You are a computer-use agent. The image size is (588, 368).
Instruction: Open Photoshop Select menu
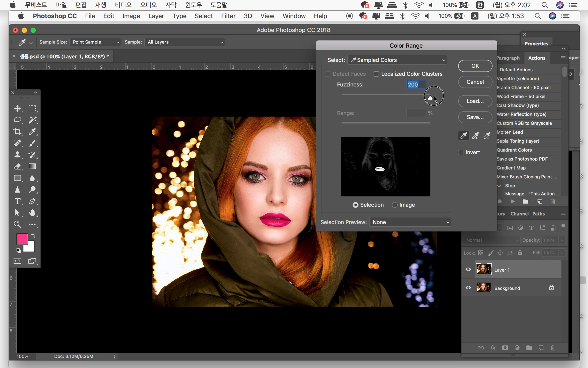[x=204, y=16]
